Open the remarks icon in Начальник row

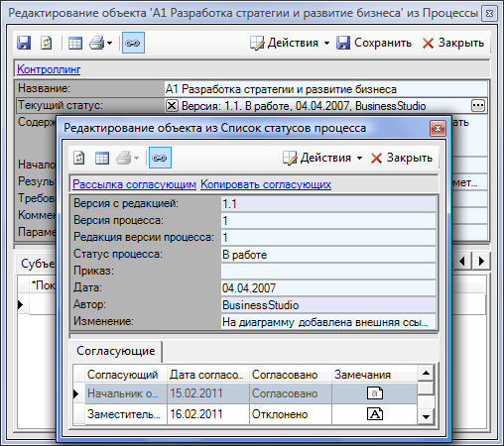375,393
